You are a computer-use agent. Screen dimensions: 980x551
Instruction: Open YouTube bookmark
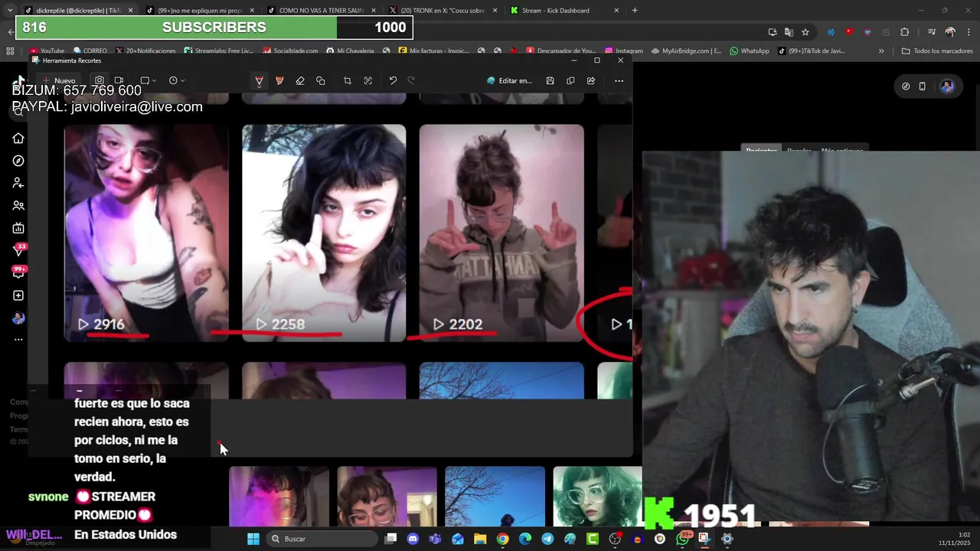click(x=47, y=51)
